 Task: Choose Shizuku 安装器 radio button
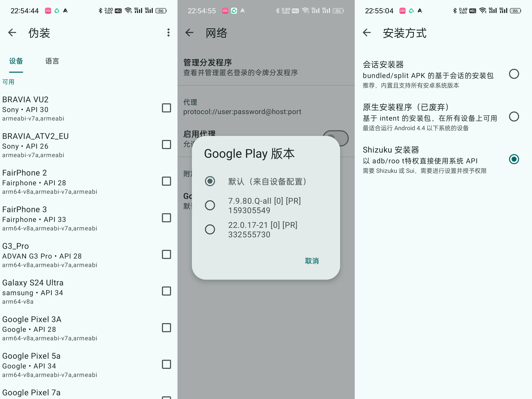click(x=514, y=159)
